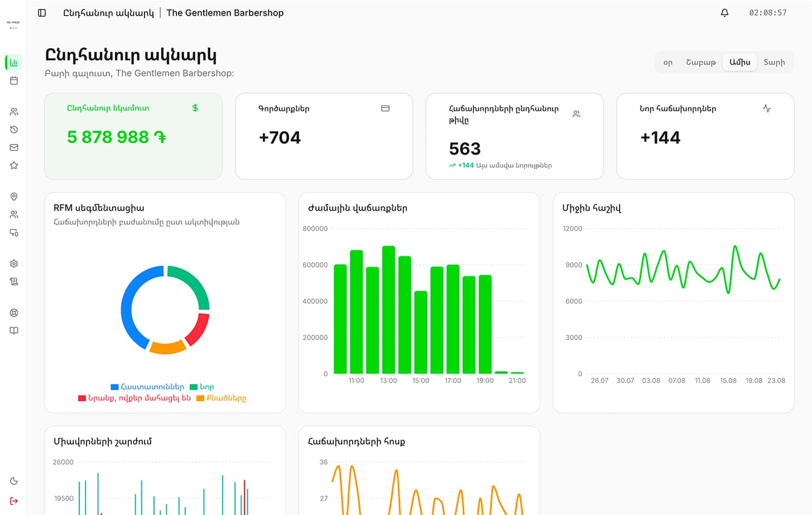The height and width of the screenshot is (515, 812).
Task: Toggle dark mode with the moon icon
Action: (14, 481)
